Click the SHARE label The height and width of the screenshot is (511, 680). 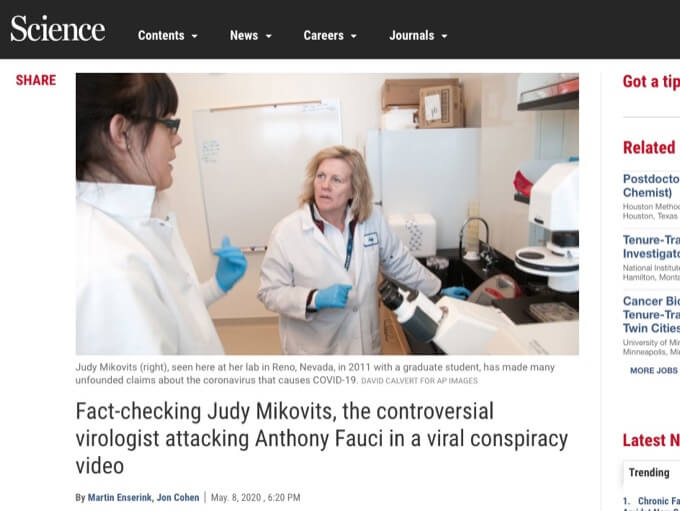[x=36, y=80]
